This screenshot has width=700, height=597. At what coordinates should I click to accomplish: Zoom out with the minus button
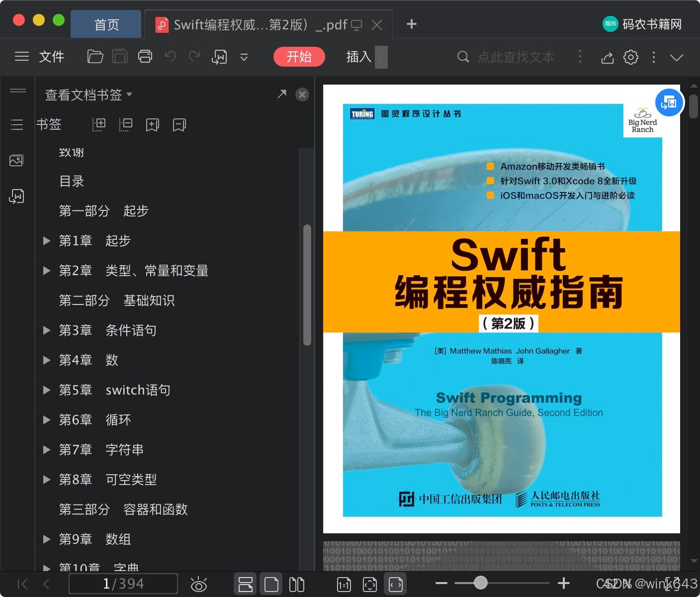coord(441,583)
